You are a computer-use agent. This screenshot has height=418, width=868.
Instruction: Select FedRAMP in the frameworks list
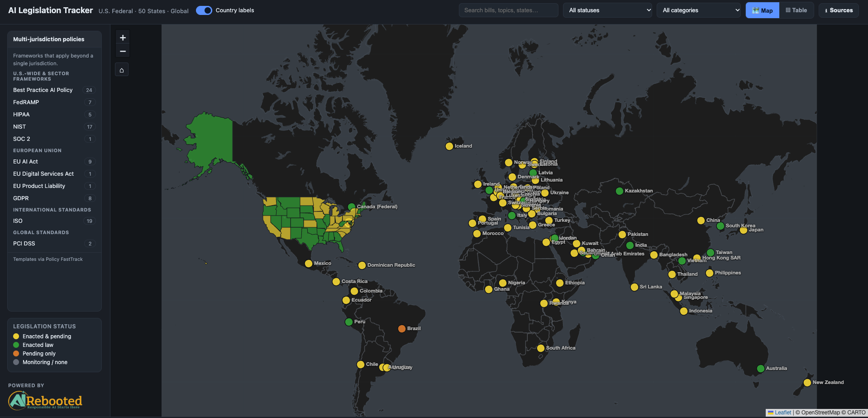(54, 102)
